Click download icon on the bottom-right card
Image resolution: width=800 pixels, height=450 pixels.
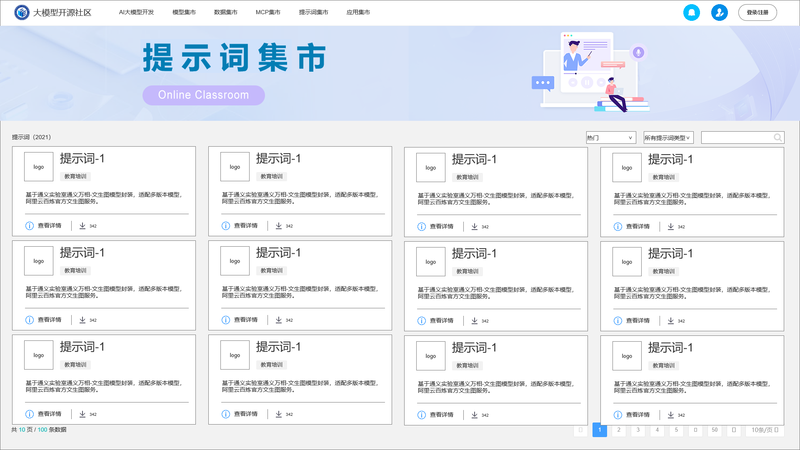[671, 414]
